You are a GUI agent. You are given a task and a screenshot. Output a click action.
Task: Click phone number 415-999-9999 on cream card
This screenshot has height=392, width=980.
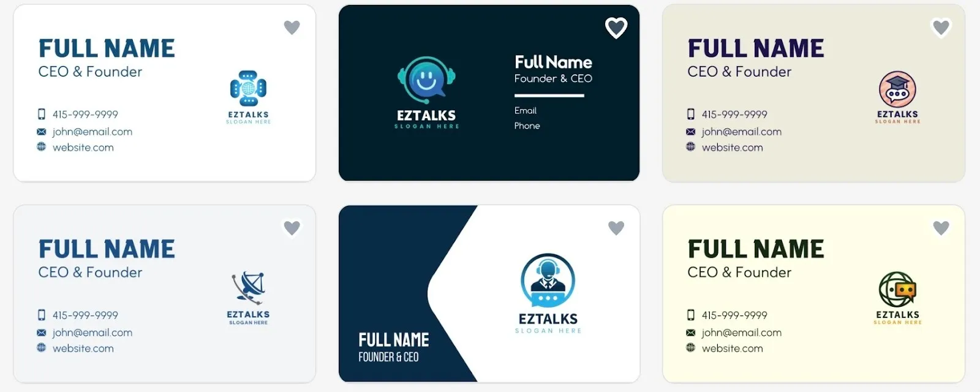point(734,315)
